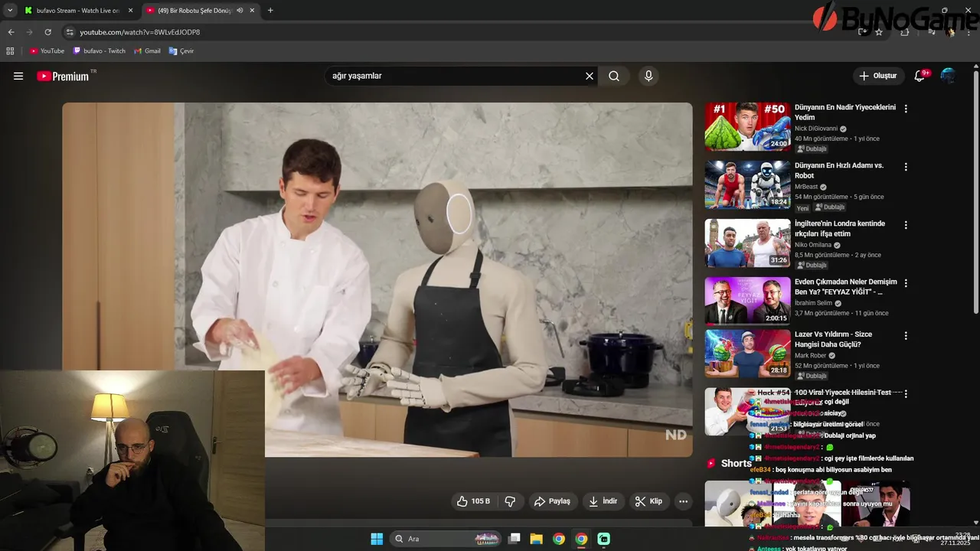Open Chrome media controls icon
The width and height of the screenshot is (980, 551).
click(932, 32)
